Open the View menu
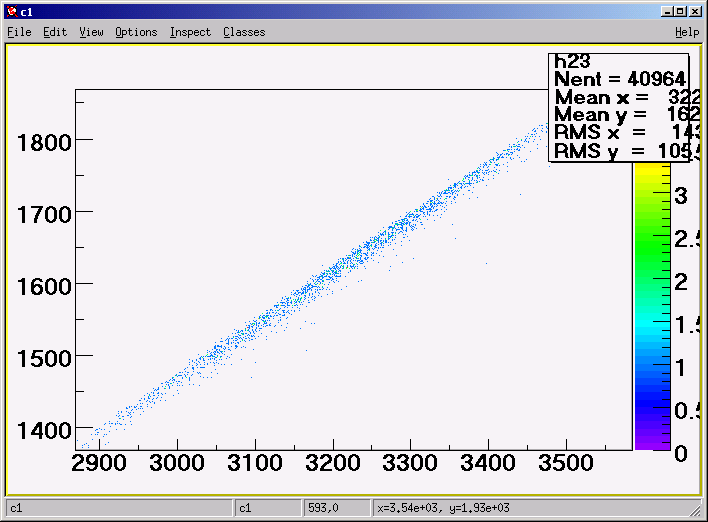708x522 pixels. coord(91,32)
